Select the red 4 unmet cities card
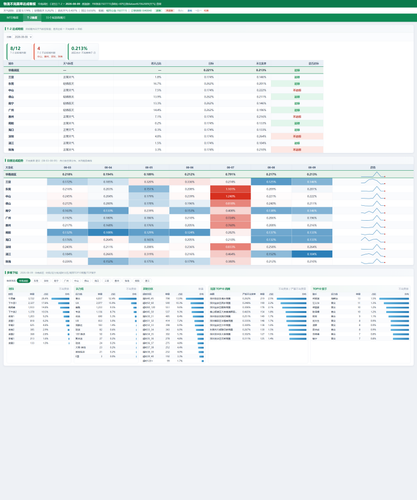The image size is (417, 500). [x=49, y=51]
